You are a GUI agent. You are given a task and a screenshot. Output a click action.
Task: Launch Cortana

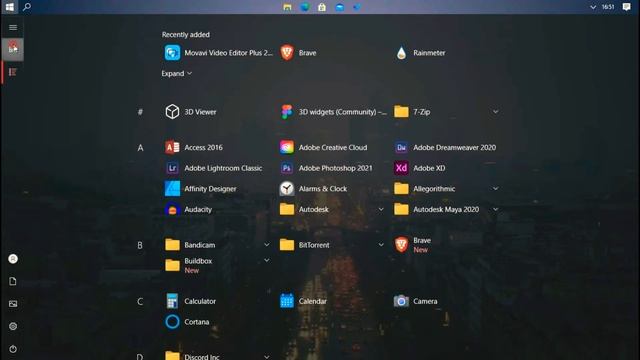pyautogui.click(x=187, y=322)
